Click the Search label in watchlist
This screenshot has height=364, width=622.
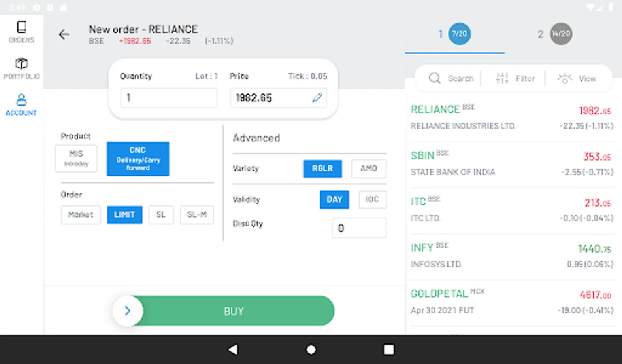point(461,78)
